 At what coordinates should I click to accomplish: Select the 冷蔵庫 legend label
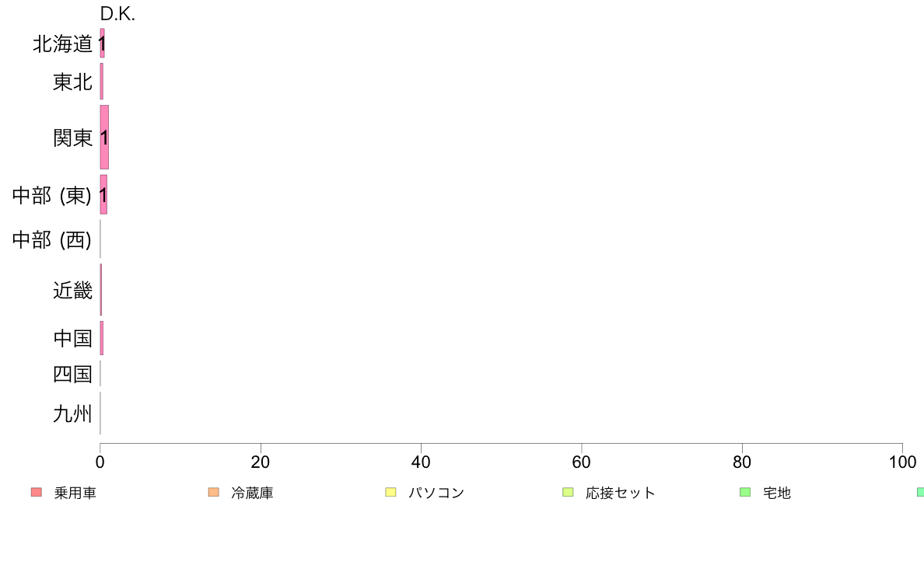coord(252,493)
